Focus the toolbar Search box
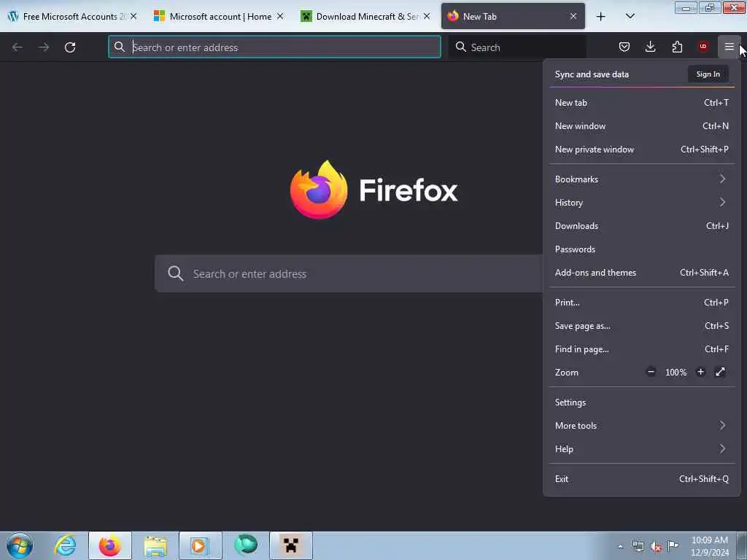This screenshot has width=747, height=560. [x=517, y=47]
